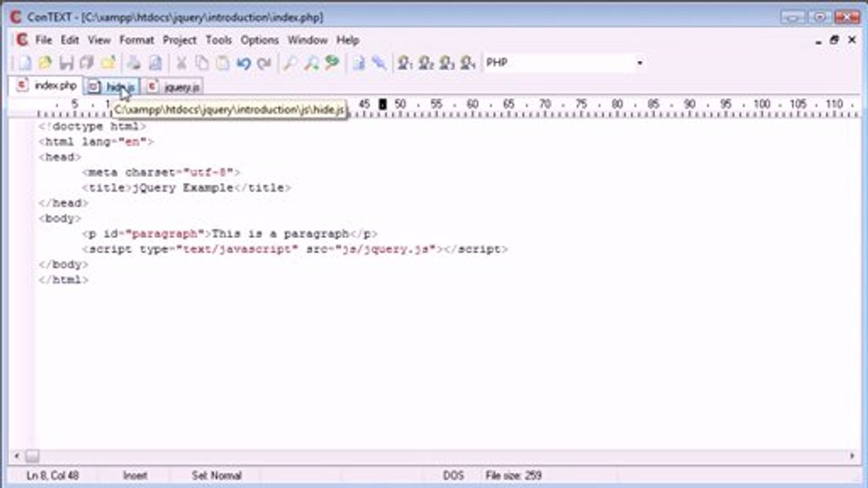Open Print Preview from the toolbar
The image size is (868, 488).
click(x=155, y=63)
